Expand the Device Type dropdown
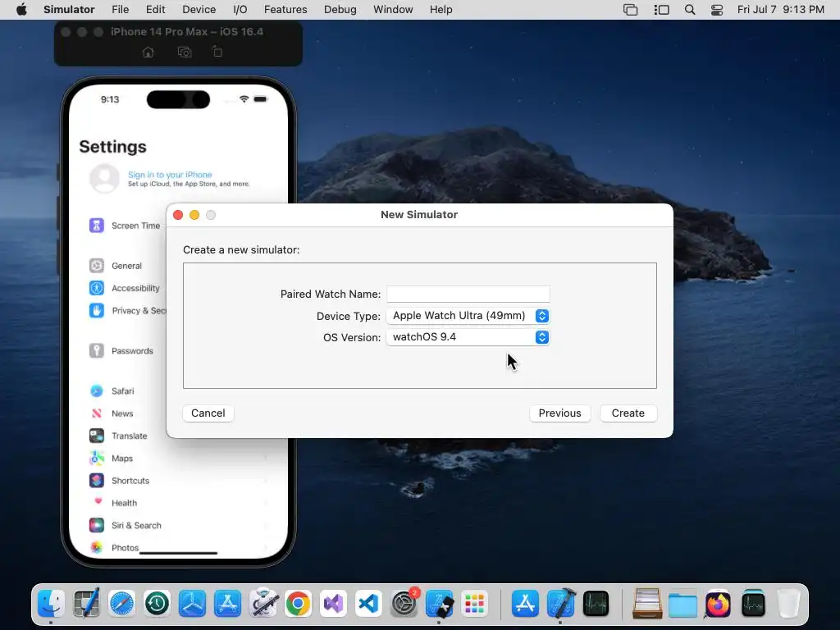This screenshot has height=630, width=840. coord(468,316)
